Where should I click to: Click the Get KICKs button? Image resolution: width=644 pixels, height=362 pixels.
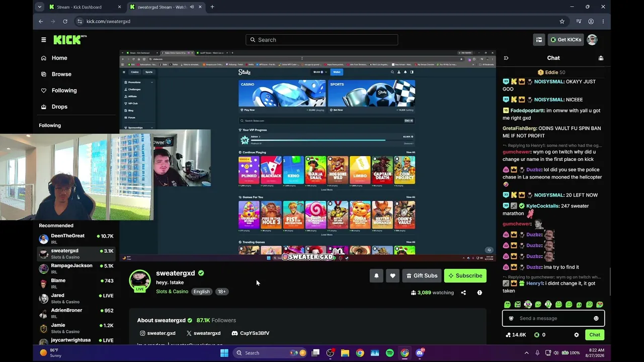(x=566, y=40)
